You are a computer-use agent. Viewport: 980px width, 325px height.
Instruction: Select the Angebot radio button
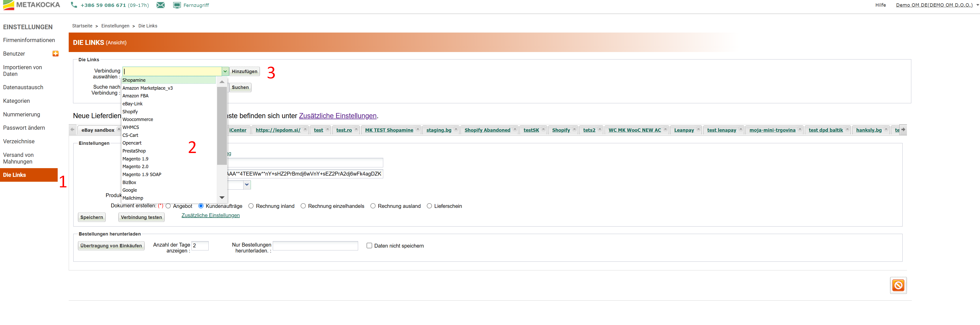pos(168,206)
